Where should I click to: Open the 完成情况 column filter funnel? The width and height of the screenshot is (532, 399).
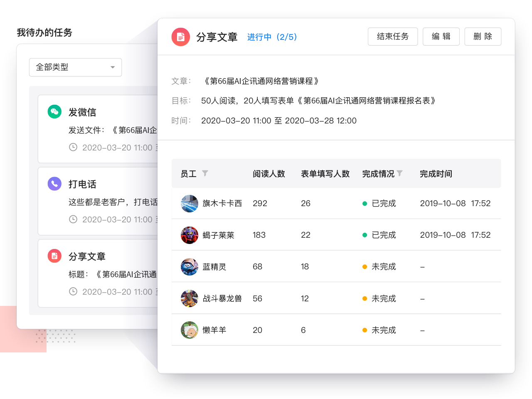point(400,173)
